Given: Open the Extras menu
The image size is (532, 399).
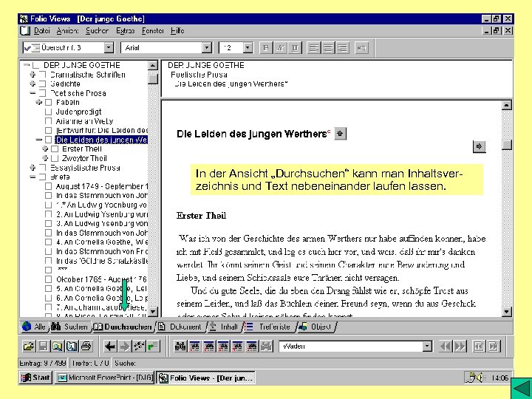Looking at the screenshot, I should (125, 31).
